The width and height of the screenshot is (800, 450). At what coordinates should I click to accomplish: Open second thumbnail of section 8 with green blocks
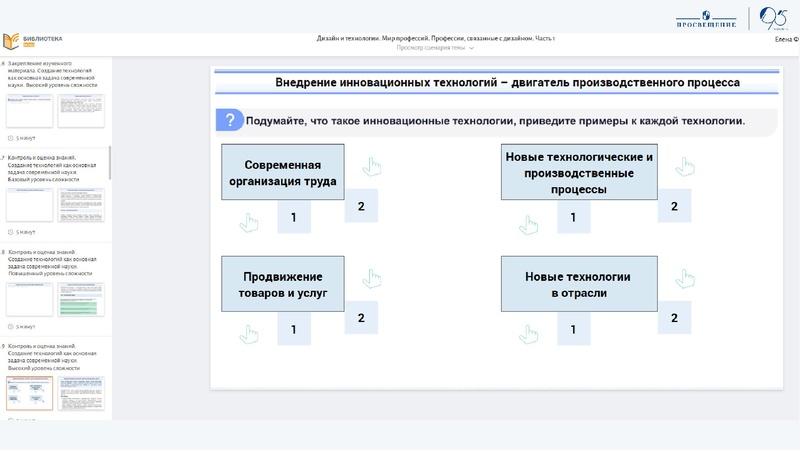(x=81, y=299)
